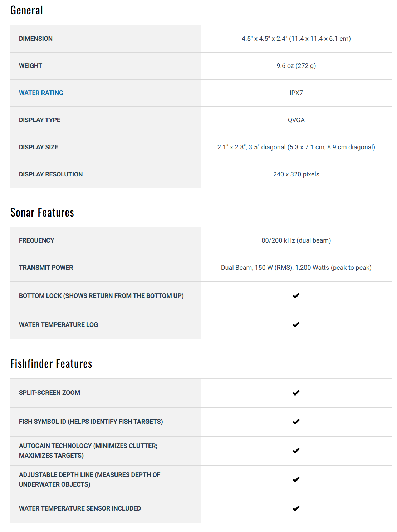Click the Water Temperature Sensor Included checkmark

pos(296,508)
